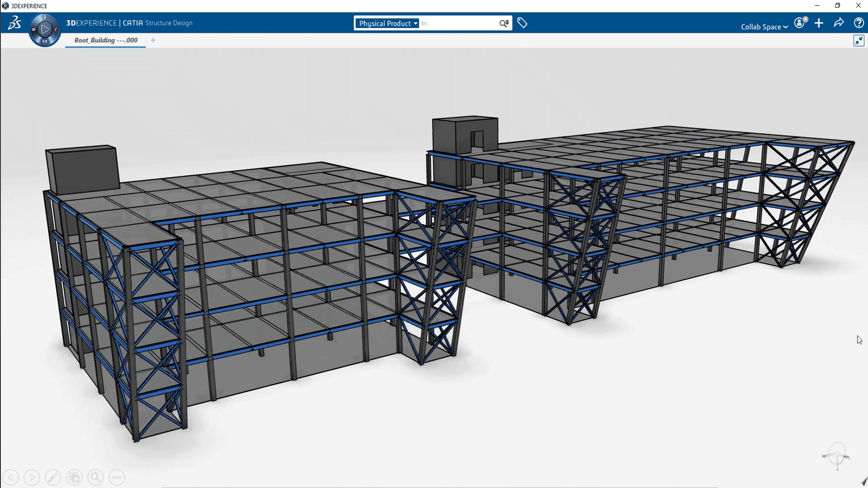868x488 pixels.
Task: Toggle the collapse-arrows fullscreen button
Action: pyautogui.click(x=859, y=41)
